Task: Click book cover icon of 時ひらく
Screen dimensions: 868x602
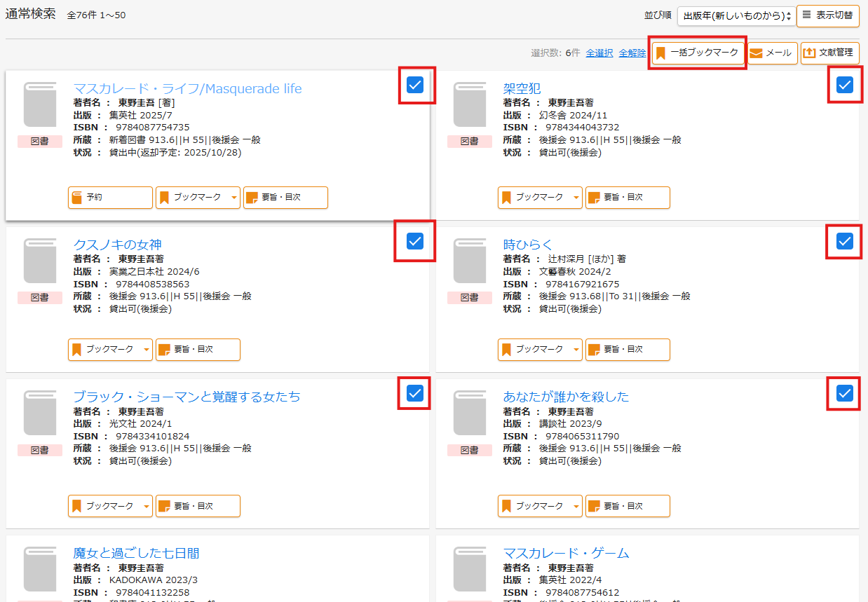Action: tap(469, 261)
